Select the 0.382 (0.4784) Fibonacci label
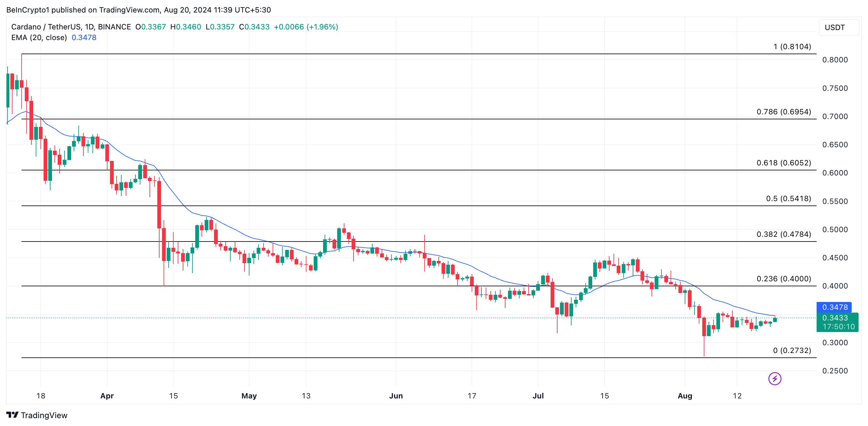The image size is (868, 426). pyautogui.click(x=783, y=234)
